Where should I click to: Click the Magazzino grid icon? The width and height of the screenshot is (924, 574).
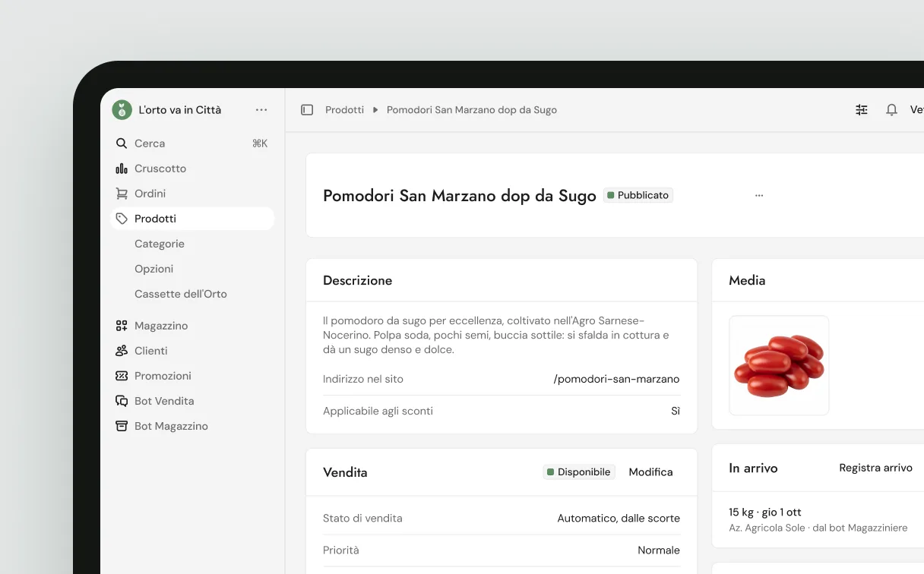tap(122, 326)
